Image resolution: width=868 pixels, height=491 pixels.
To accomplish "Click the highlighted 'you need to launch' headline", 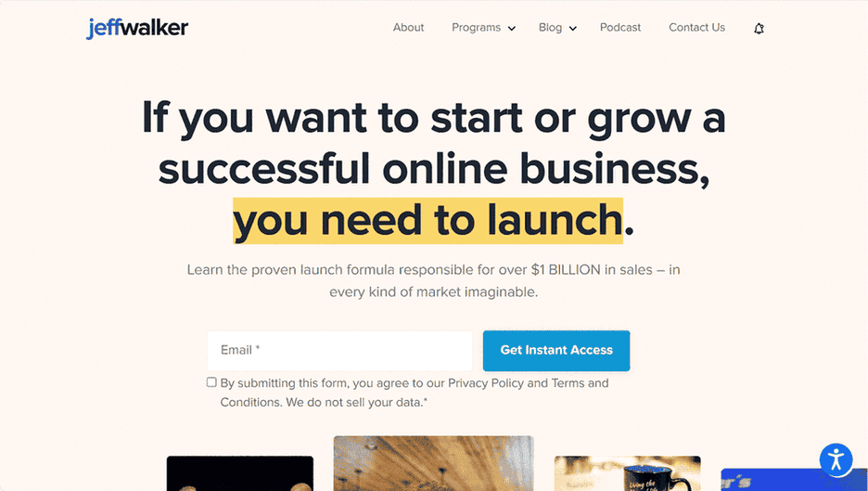I will coord(428,221).
